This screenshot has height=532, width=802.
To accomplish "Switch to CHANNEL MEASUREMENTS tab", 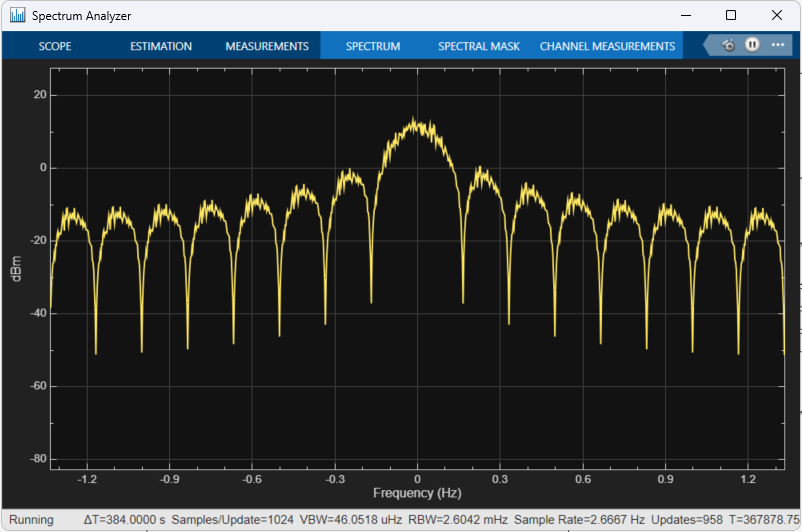I will pyautogui.click(x=607, y=46).
